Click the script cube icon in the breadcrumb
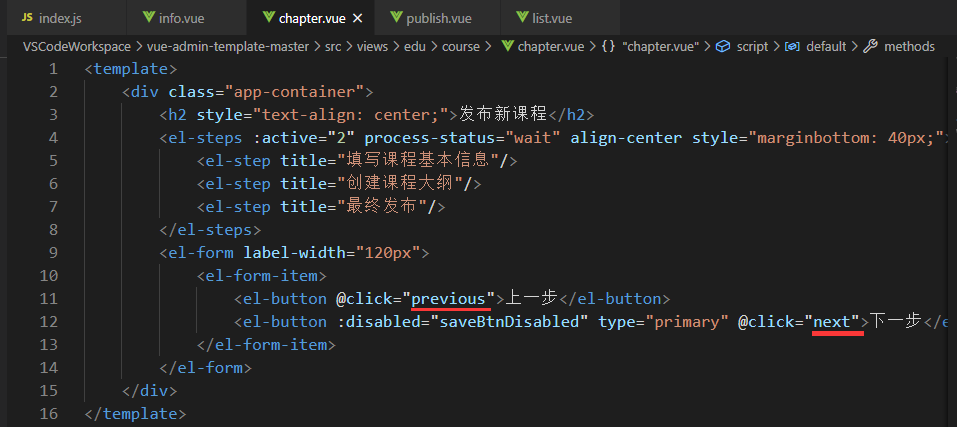The image size is (957, 427). click(x=723, y=46)
